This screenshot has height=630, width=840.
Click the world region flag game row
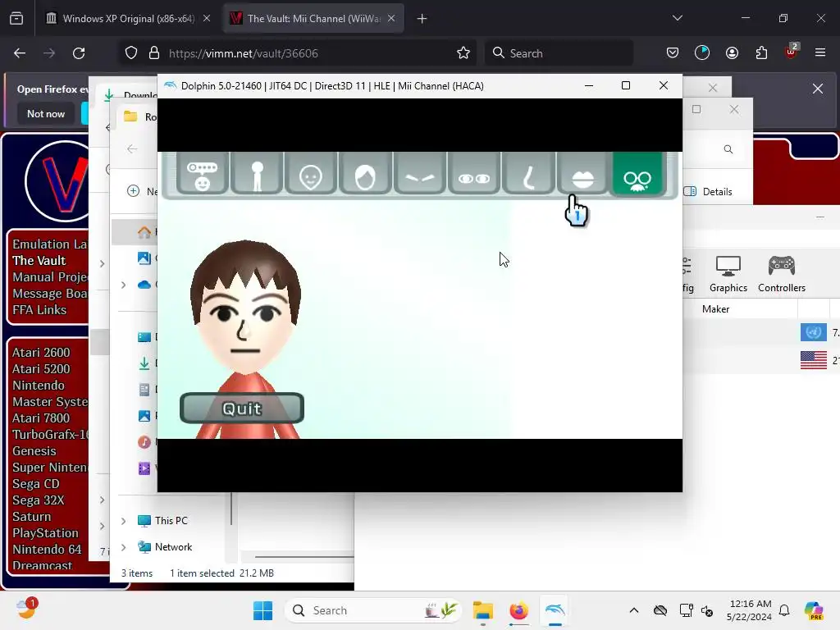761,333
